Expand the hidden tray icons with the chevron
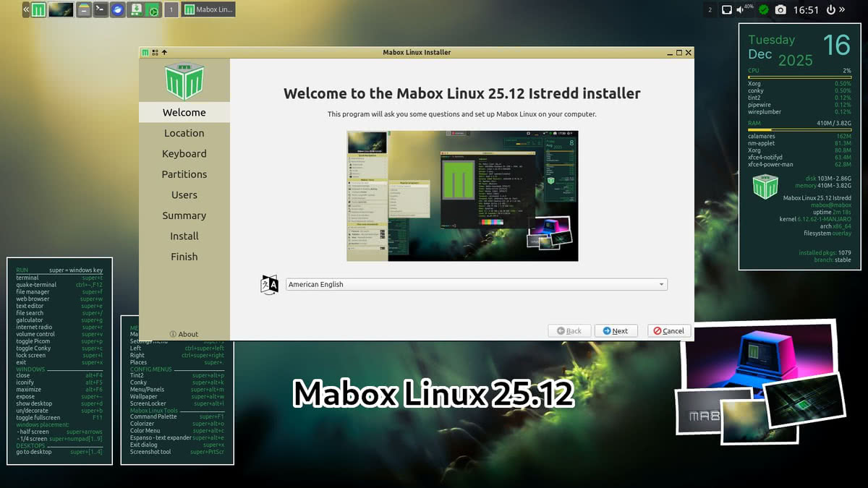This screenshot has height=488, width=868. [x=842, y=9]
